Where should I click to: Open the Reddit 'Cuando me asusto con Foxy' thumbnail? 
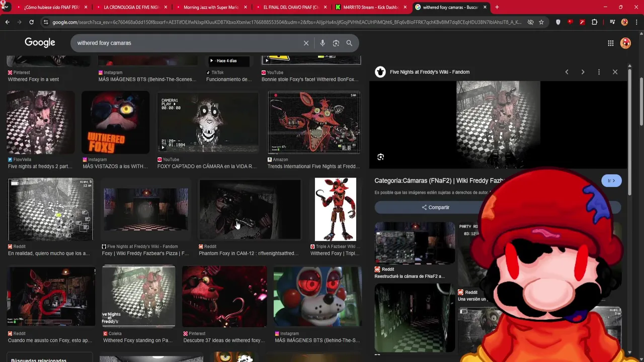(x=51, y=297)
